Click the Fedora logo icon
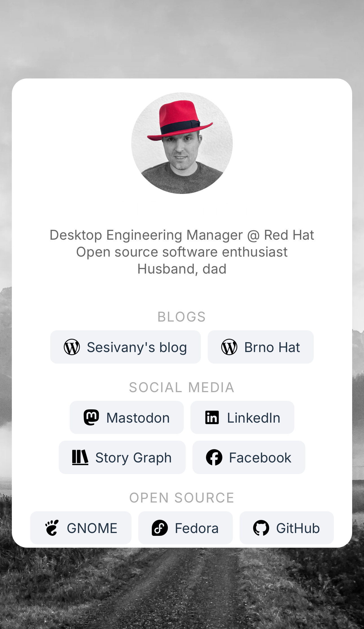364x629 pixels. tap(160, 528)
